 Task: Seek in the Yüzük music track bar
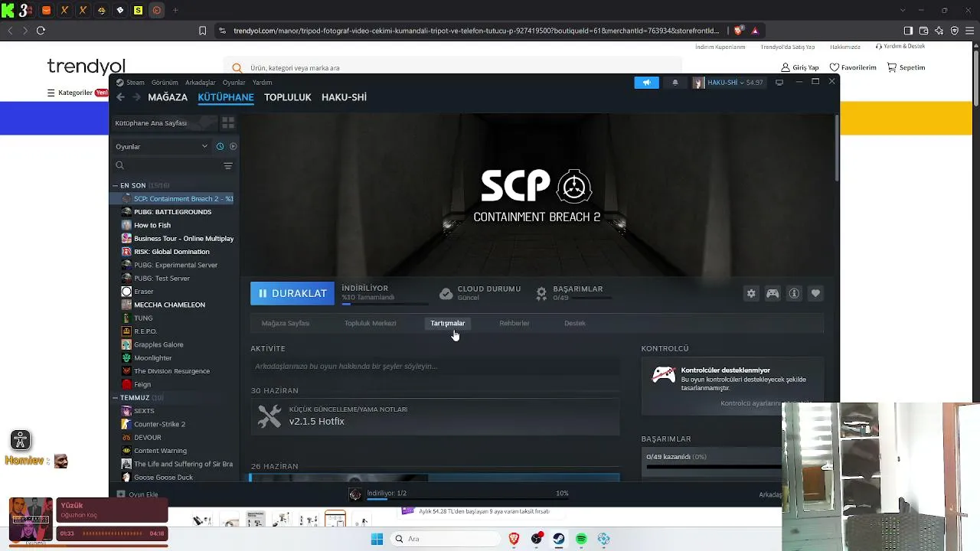[x=112, y=533]
